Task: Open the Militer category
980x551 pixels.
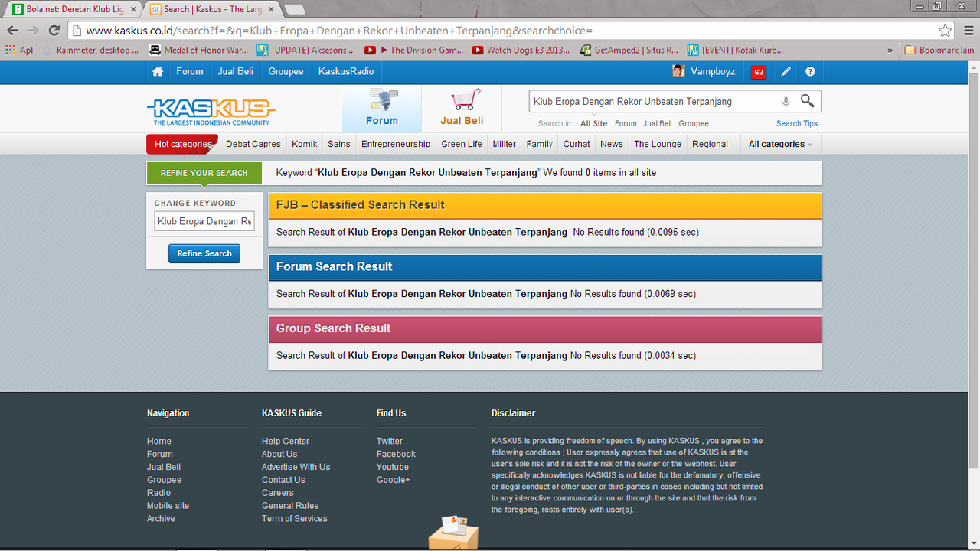Action: point(505,144)
